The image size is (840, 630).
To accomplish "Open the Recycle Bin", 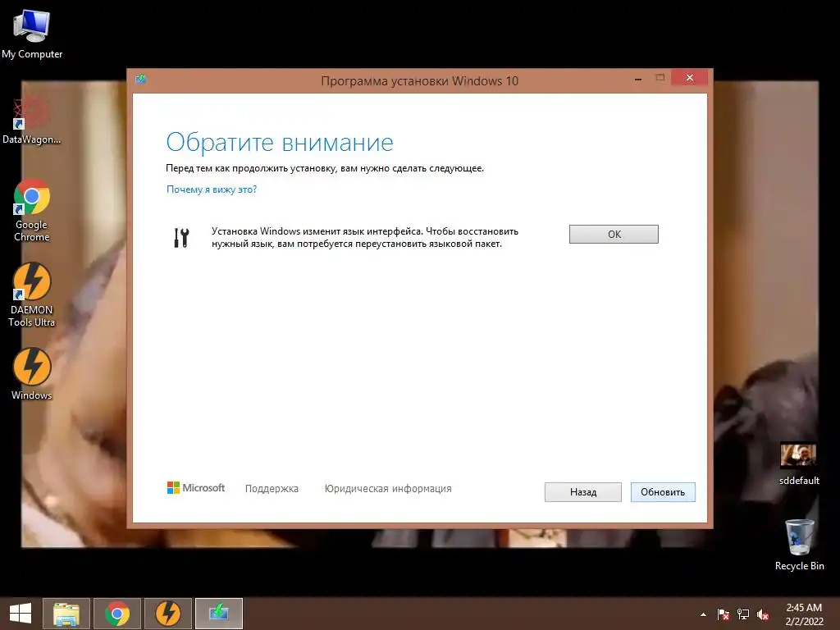I will click(799, 545).
